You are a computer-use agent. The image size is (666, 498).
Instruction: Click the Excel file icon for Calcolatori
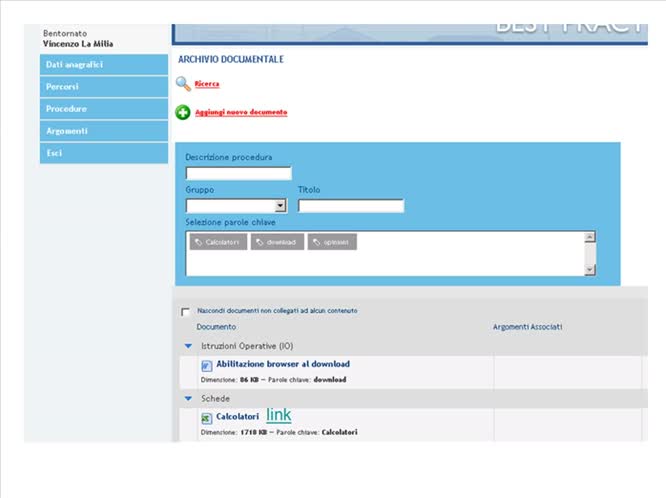(207, 418)
